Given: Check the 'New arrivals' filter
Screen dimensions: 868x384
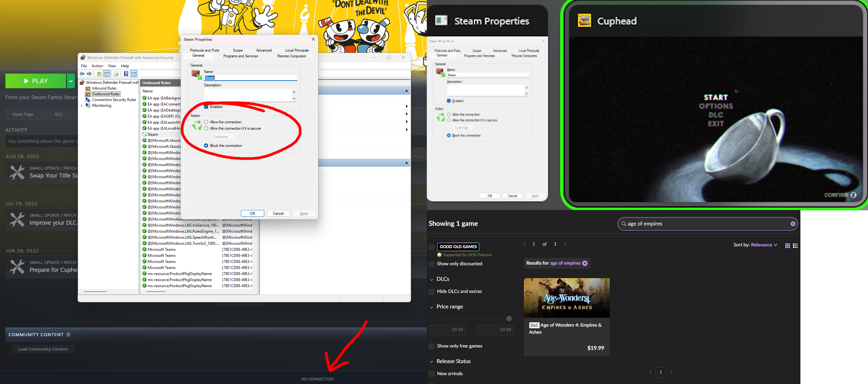Looking at the screenshot, I should pos(431,374).
